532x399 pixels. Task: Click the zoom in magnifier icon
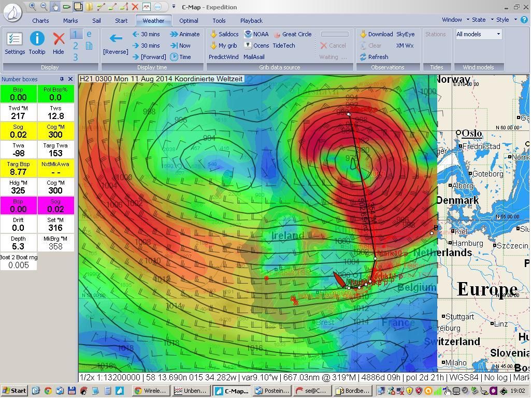pyautogui.click(x=33, y=7)
